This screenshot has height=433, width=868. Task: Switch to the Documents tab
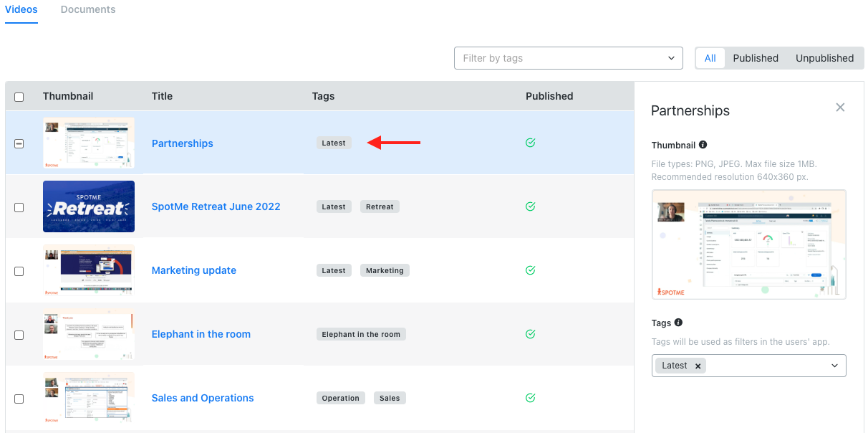tap(88, 9)
